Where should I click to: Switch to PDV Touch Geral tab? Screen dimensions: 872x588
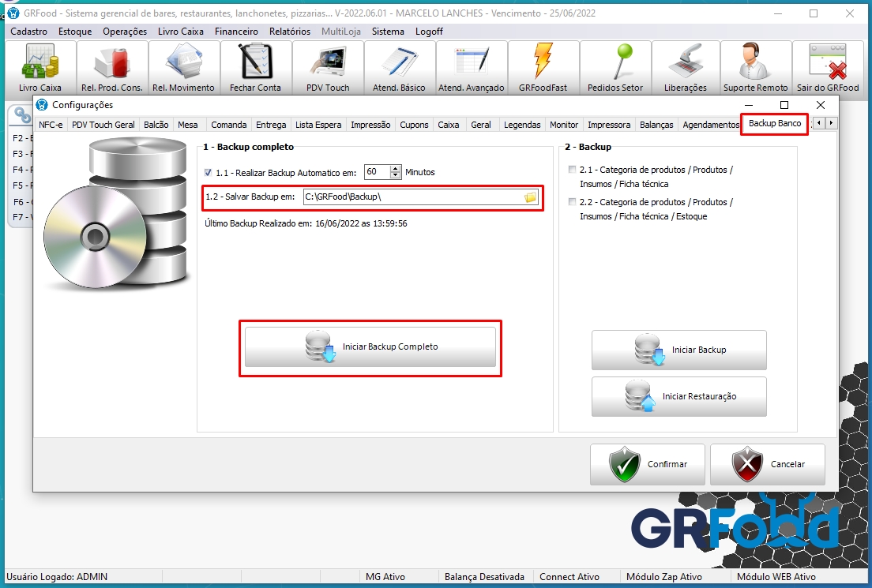coord(103,125)
